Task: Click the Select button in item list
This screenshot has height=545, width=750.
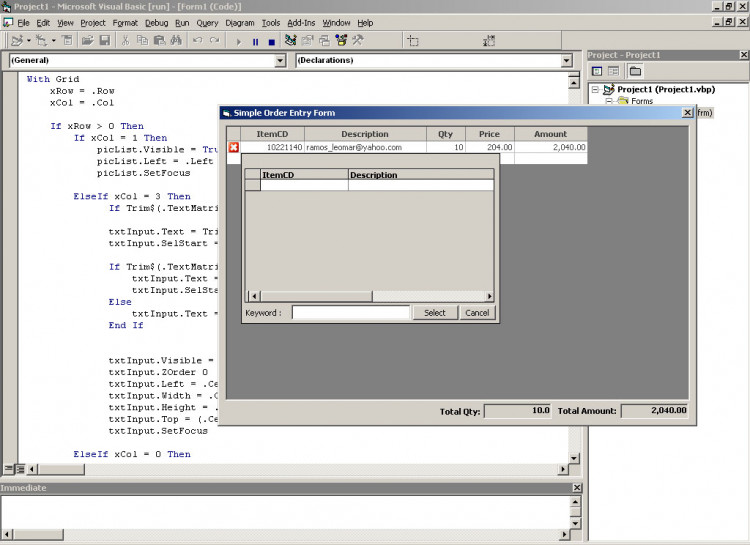Action: tap(435, 313)
